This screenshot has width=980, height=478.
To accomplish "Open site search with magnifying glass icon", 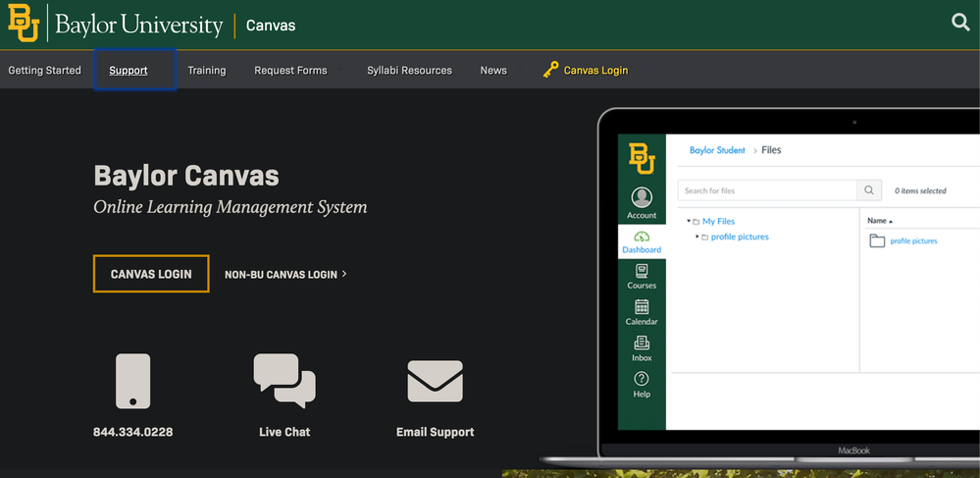I will point(960,23).
